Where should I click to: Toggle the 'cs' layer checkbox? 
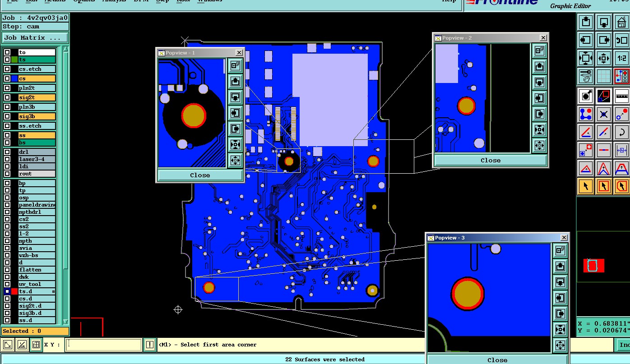click(7, 78)
